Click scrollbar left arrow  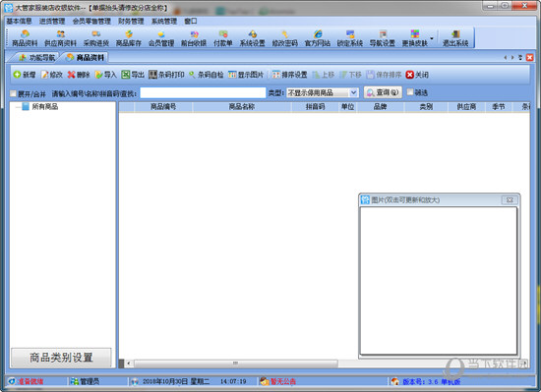(128, 364)
